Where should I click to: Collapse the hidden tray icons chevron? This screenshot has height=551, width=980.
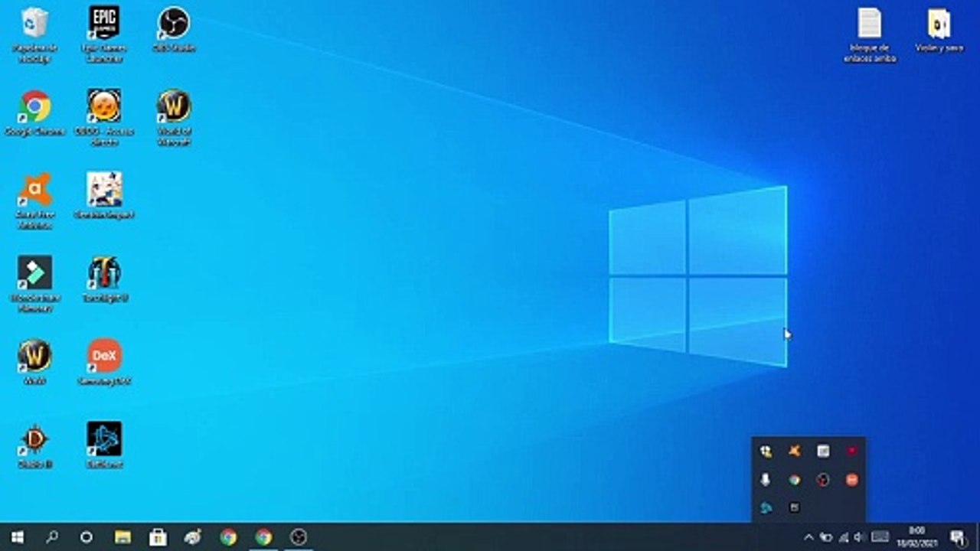pyautogui.click(x=808, y=537)
